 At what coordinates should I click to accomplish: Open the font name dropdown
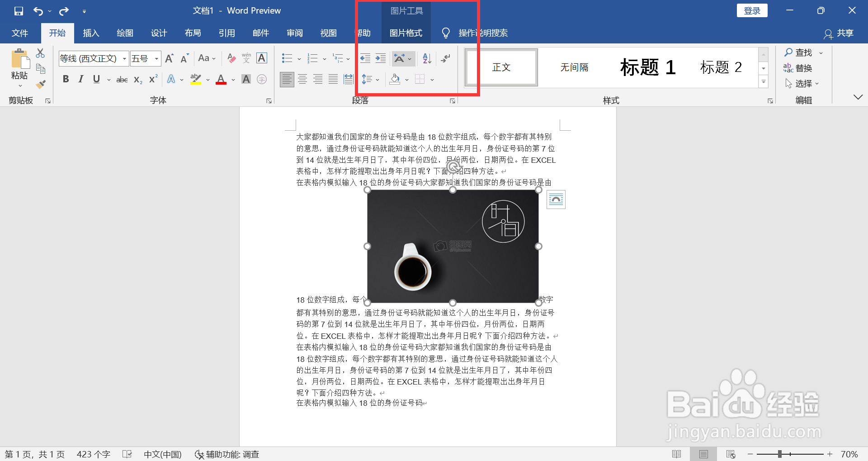[124, 58]
